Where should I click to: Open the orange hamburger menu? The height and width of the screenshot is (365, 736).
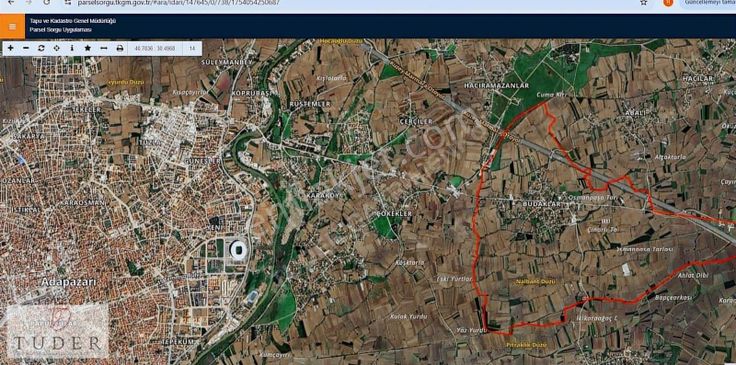tap(13, 26)
